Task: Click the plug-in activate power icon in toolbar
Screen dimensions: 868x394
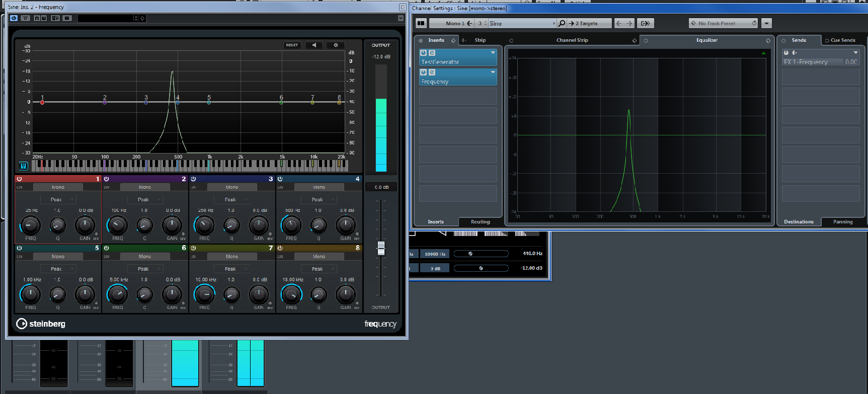Action: tap(14, 18)
